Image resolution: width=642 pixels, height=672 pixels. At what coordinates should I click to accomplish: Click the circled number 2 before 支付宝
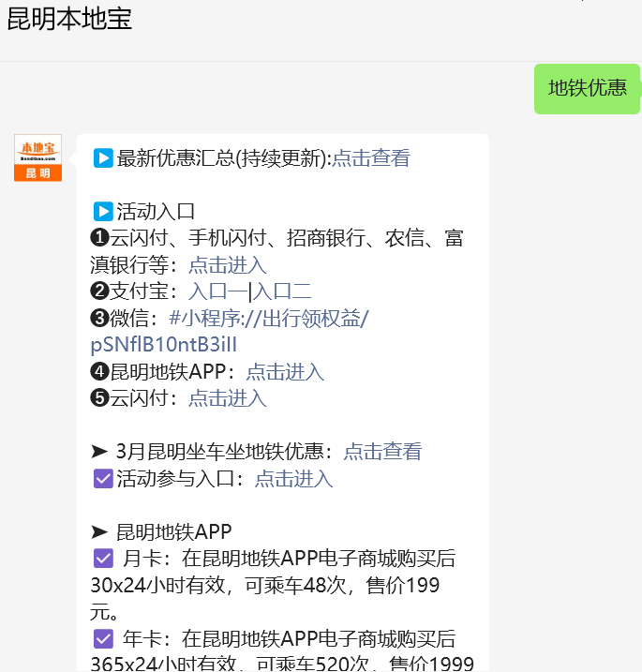pyautogui.click(x=99, y=291)
